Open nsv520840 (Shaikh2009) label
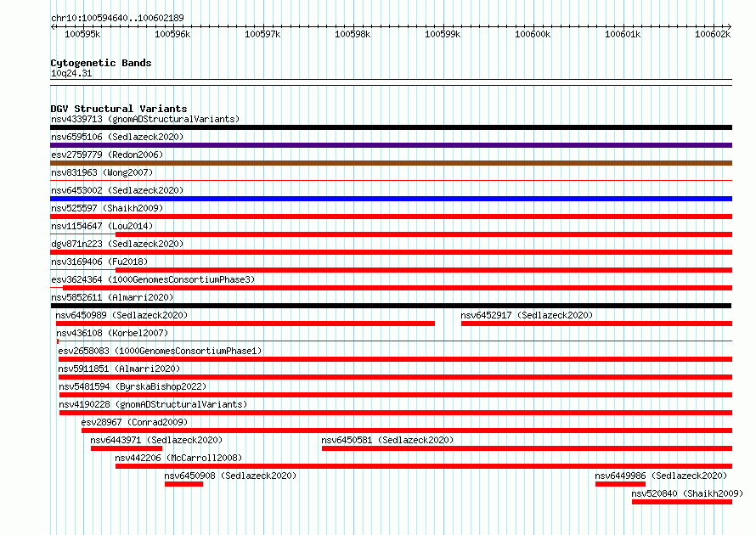This screenshot has height=535, width=756. 687,493
